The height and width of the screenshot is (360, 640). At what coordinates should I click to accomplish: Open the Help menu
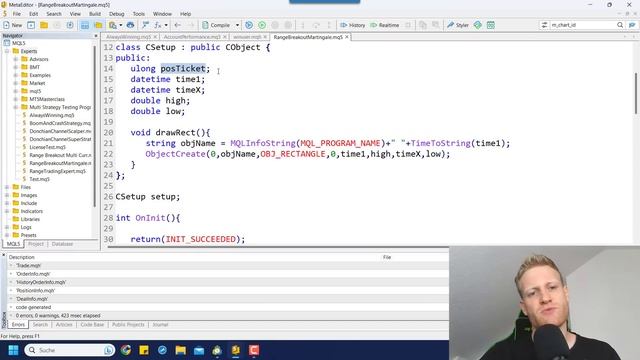point(185,14)
